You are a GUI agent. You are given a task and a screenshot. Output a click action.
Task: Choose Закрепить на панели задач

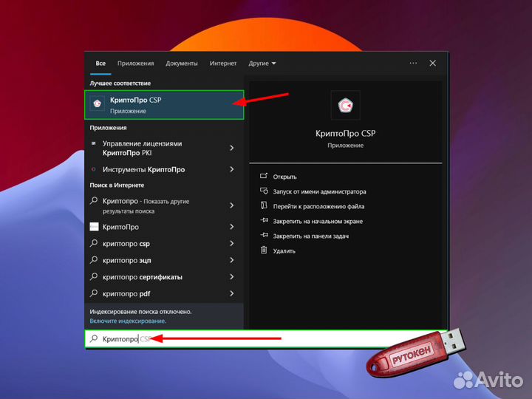(x=311, y=236)
